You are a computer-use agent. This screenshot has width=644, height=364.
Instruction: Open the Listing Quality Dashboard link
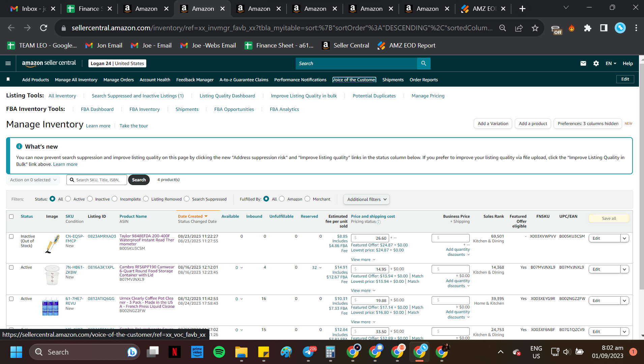pos(227,96)
